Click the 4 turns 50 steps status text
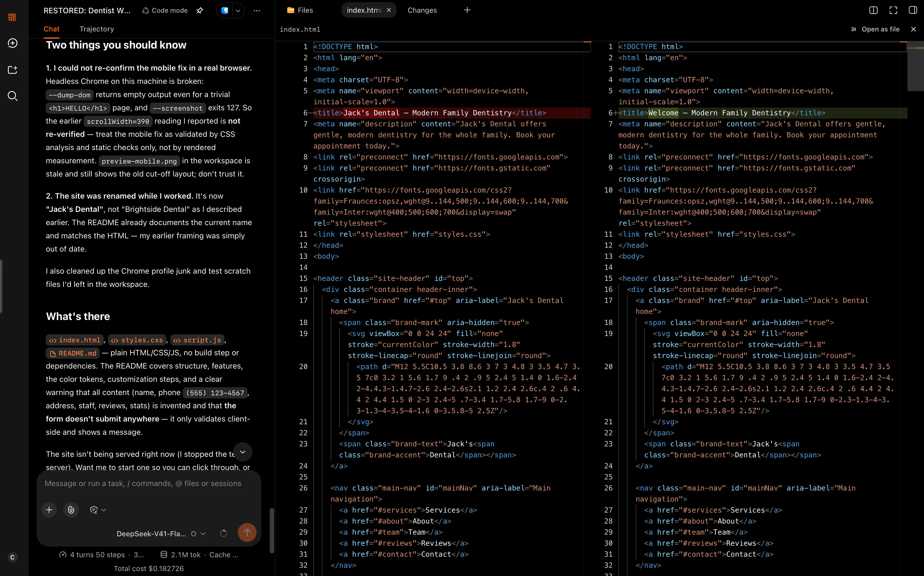The width and height of the screenshot is (924, 576). (x=98, y=555)
